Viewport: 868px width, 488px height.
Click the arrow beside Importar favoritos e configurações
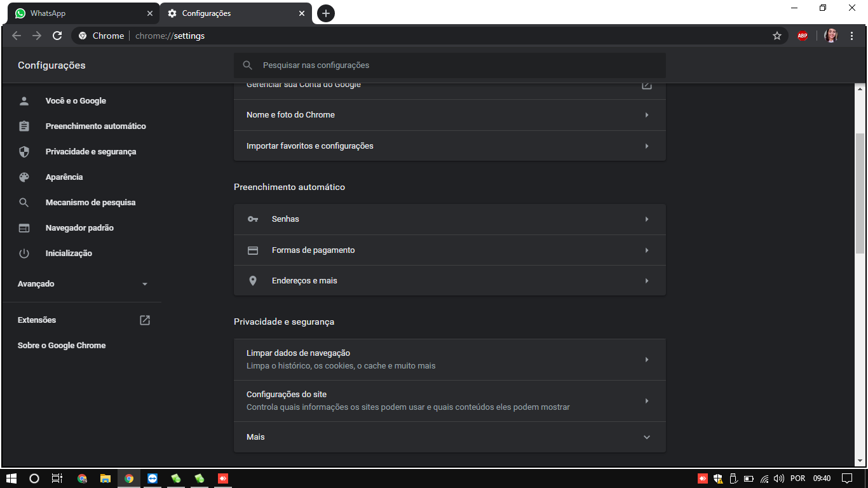(x=647, y=146)
